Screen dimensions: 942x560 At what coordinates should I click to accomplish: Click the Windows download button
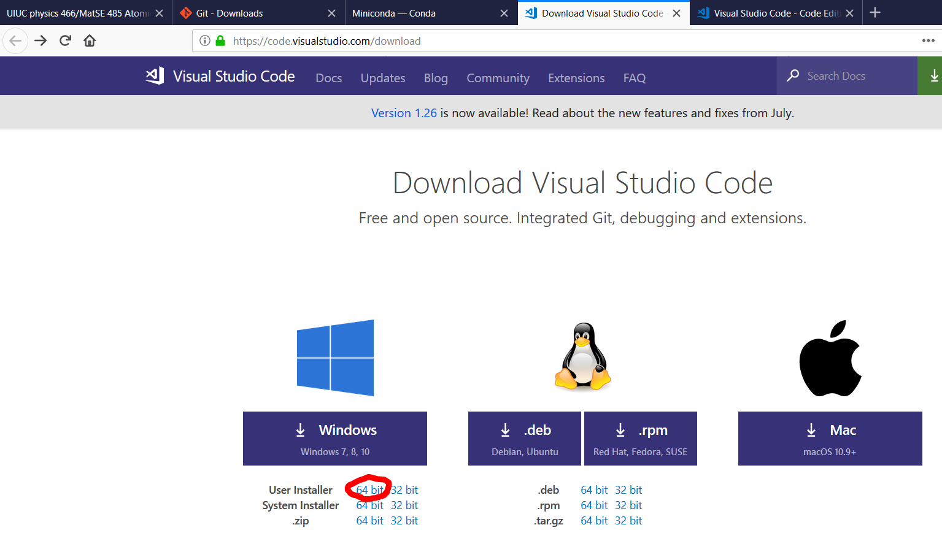click(x=335, y=439)
